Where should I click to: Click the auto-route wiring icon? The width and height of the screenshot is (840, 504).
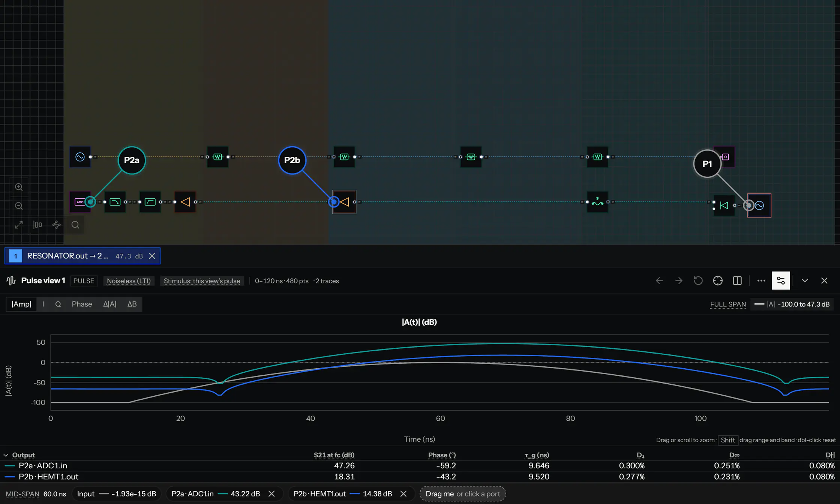[57, 225]
